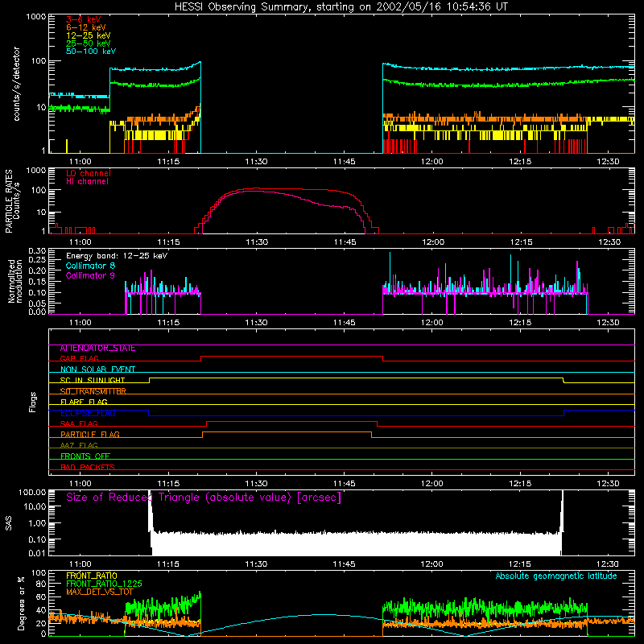Click the BAD_PACKETS flag label

point(88,468)
